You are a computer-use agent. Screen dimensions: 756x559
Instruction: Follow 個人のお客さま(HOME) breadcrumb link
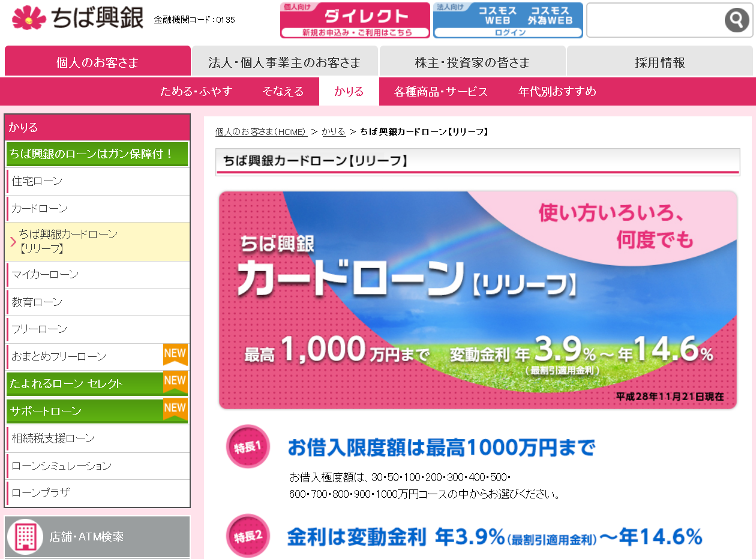pyautogui.click(x=261, y=132)
